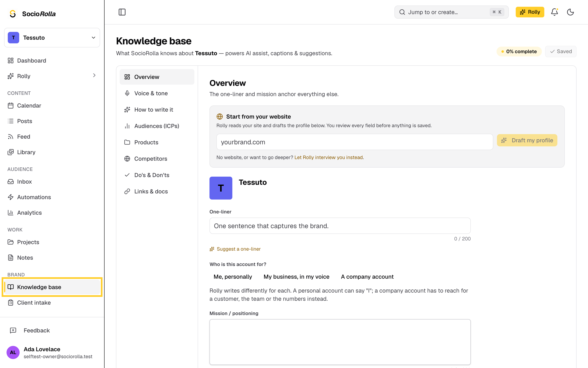Open the Audiences (ICPs) tab

coord(157,126)
